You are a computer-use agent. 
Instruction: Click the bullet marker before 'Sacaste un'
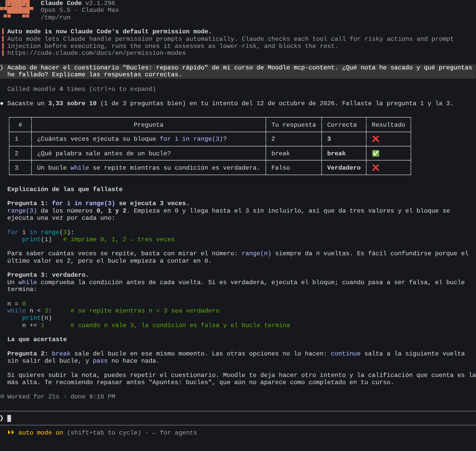[x=2, y=104]
